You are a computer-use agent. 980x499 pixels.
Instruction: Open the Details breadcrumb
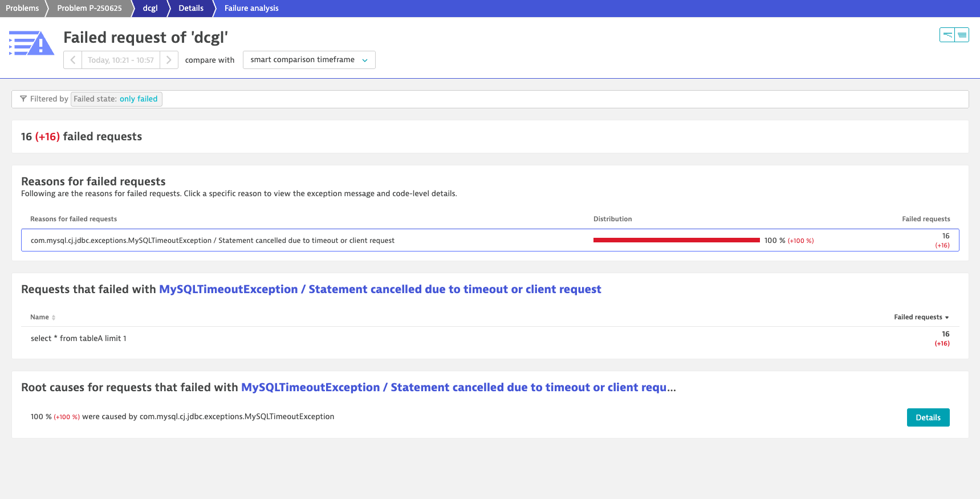point(191,8)
